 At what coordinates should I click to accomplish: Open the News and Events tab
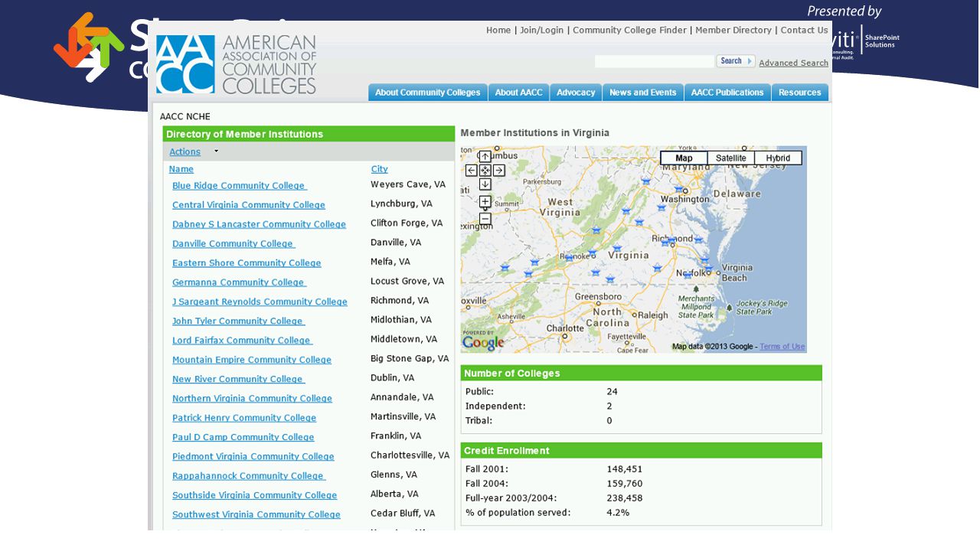(x=643, y=93)
